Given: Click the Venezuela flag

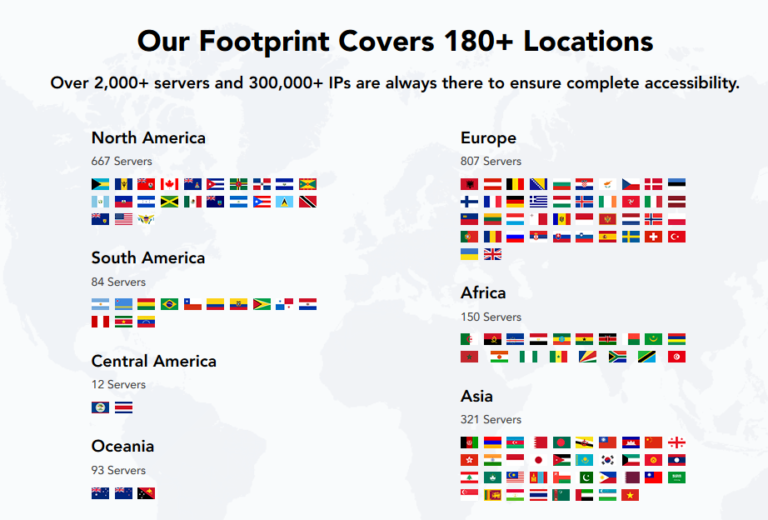Looking at the screenshot, I should click(146, 322).
